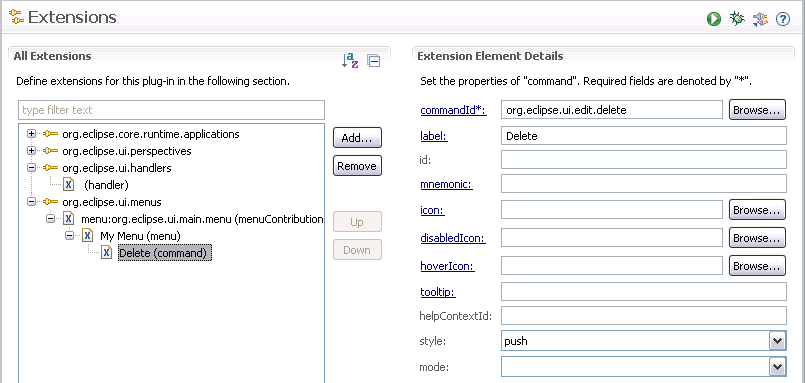805x383 pixels.
Task: Select org.eclipse.ui.perspectives in tree
Action: 127,151
